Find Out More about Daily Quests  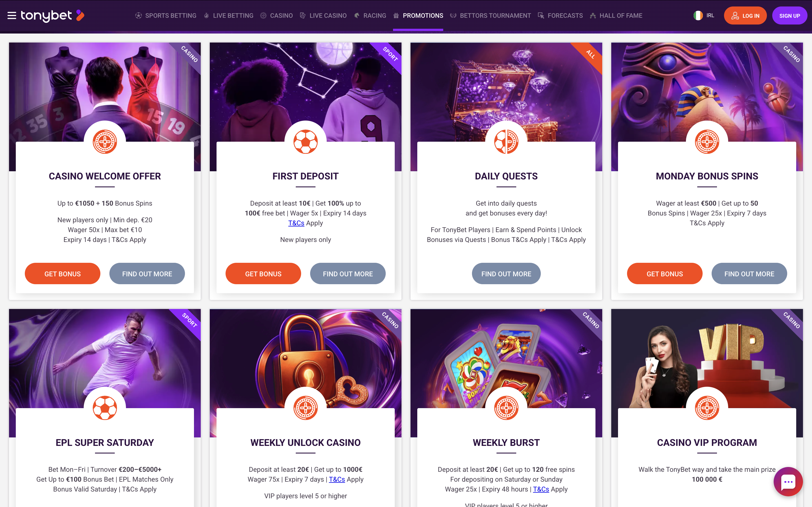[x=506, y=273]
